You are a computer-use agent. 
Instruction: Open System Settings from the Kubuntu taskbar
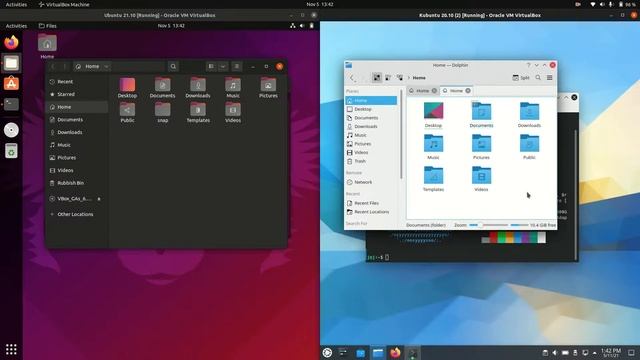pos(343,353)
